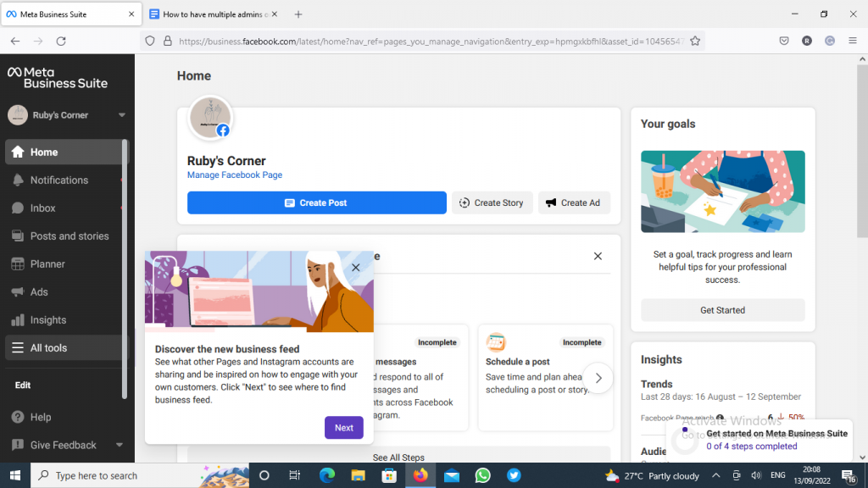Open File Explorer from taskbar
868x488 pixels.
tap(359, 475)
